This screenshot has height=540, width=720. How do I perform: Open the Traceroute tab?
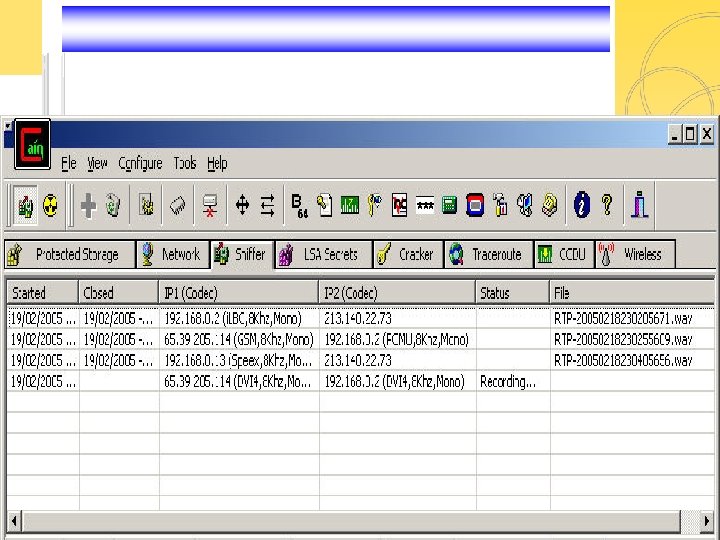[x=489, y=254]
